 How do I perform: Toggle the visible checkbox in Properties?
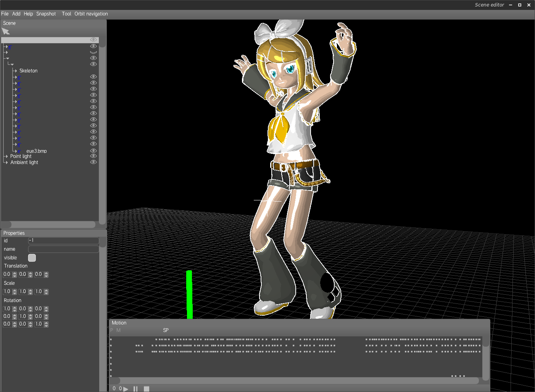tap(32, 258)
